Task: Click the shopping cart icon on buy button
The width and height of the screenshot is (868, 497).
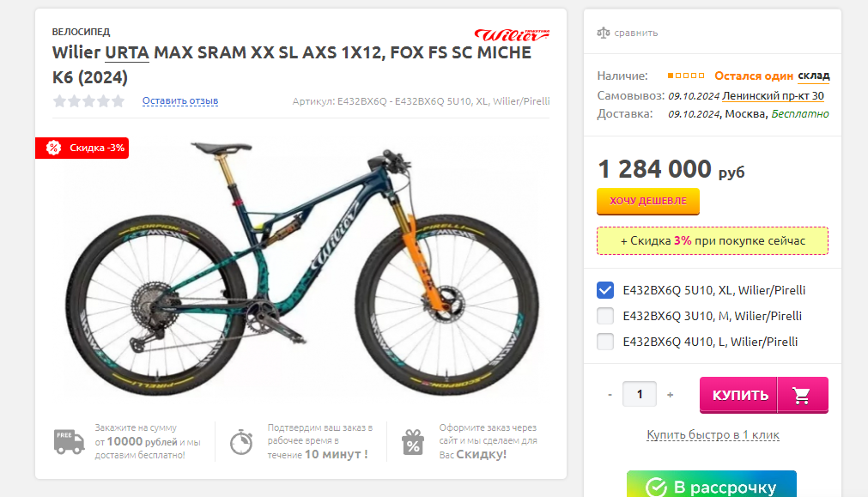Action: coord(802,395)
